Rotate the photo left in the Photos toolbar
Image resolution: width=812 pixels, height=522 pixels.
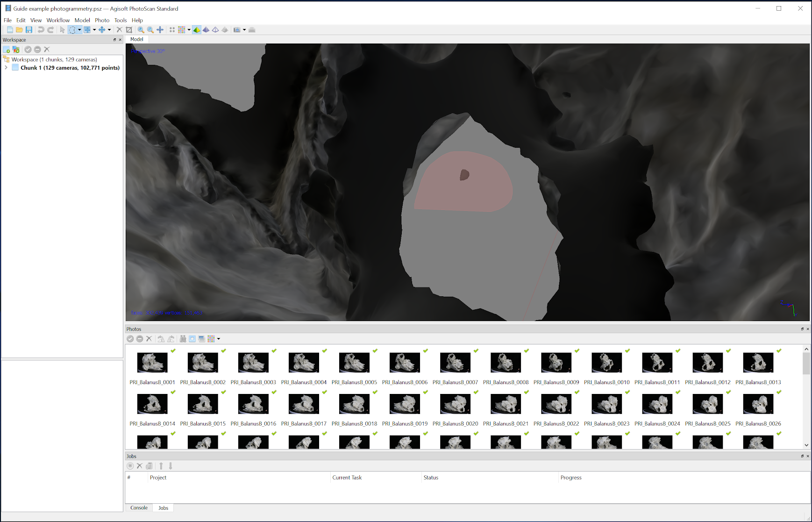point(171,339)
